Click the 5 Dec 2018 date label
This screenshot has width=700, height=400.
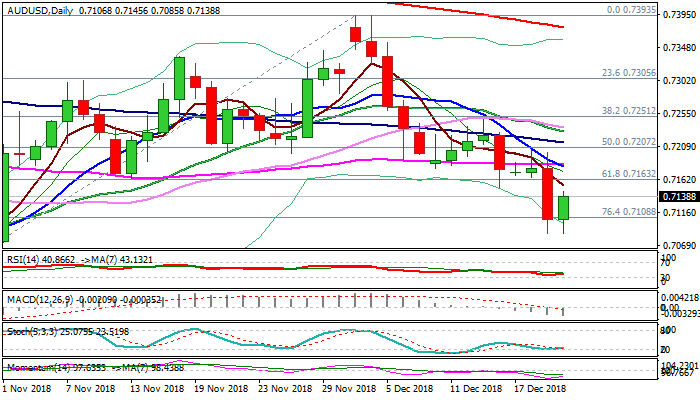click(410, 388)
